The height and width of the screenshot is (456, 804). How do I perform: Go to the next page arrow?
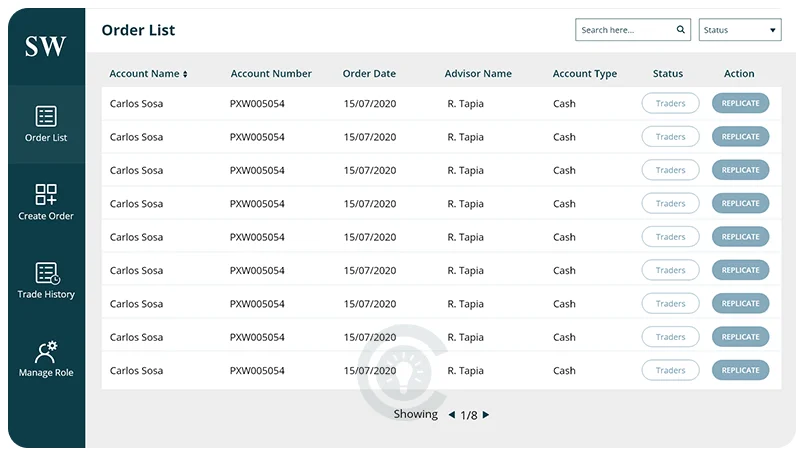486,414
